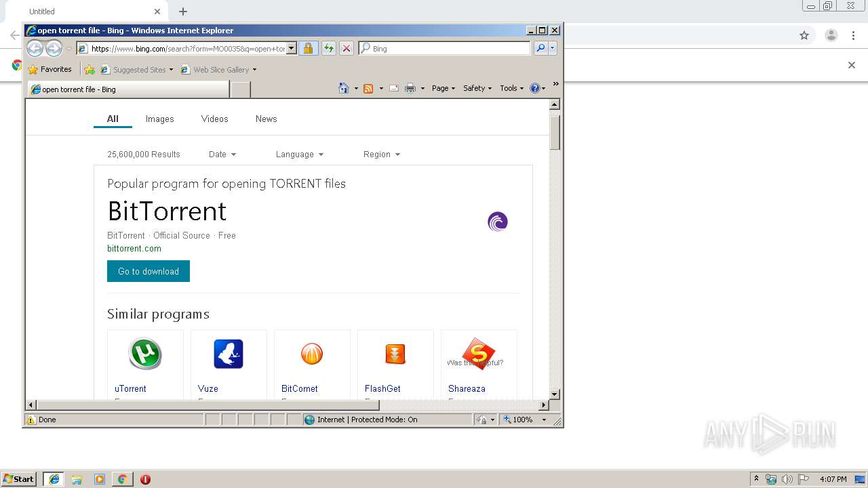Click the Shareaza program icon

click(x=479, y=354)
